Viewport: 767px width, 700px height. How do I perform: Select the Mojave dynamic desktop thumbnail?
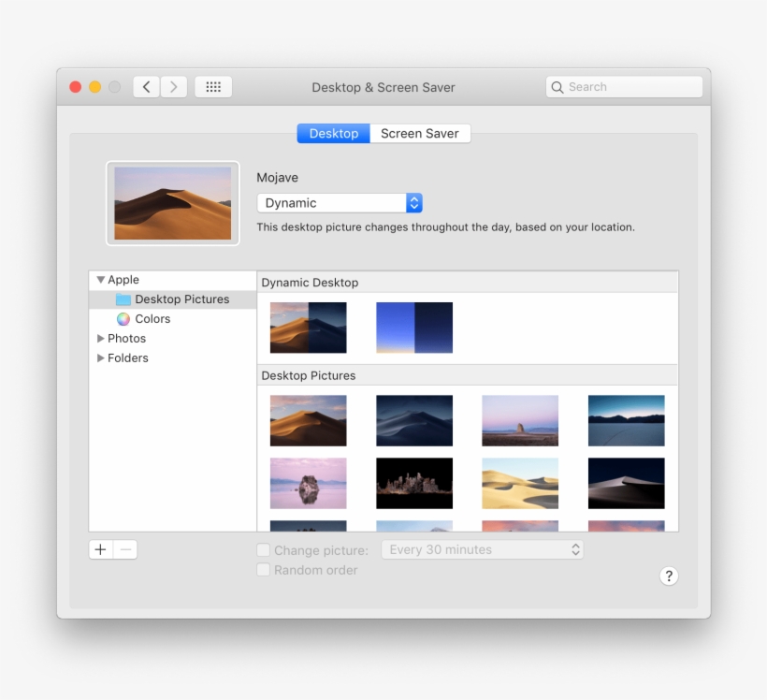(308, 328)
